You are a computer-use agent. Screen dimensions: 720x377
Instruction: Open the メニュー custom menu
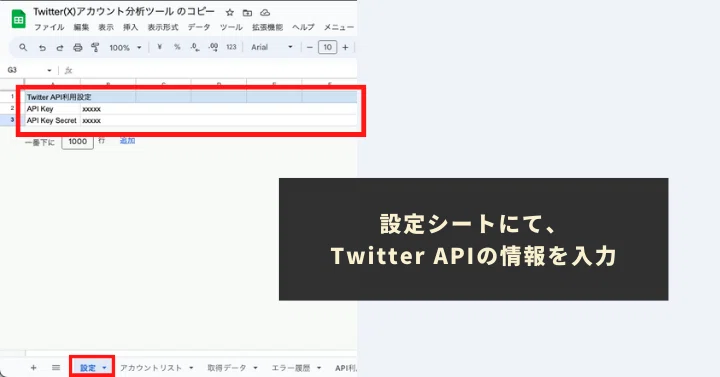pyautogui.click(x=339, y=27)
